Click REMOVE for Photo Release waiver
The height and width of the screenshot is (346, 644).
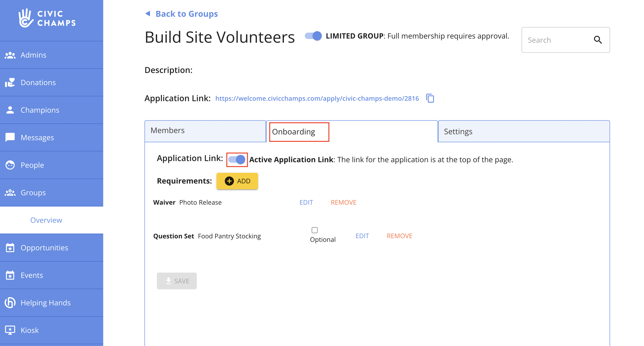coord(344,202)
